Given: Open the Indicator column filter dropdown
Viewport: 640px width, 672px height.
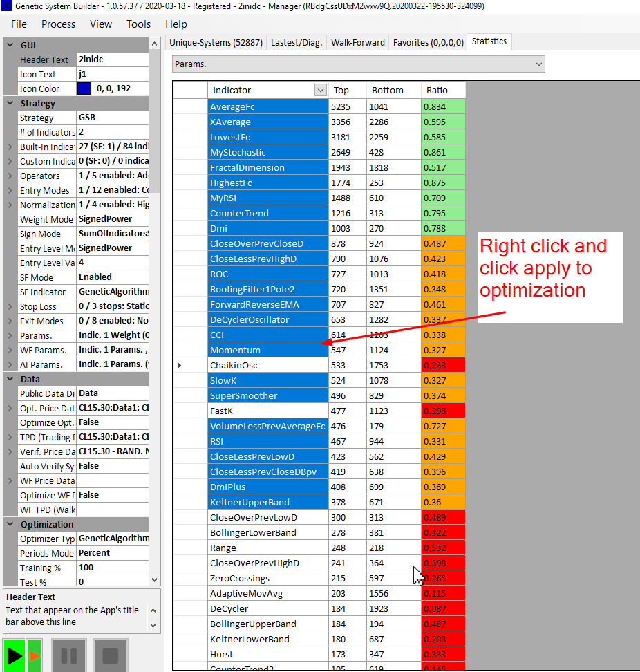Looking at the screenshot, I should 320,90.
